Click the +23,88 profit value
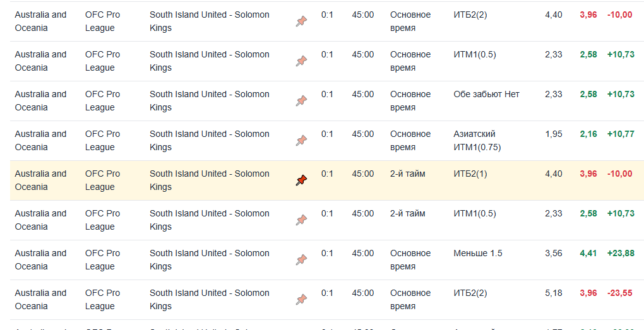The height and width of the screenshot is (330, 644). pos(620,253)
